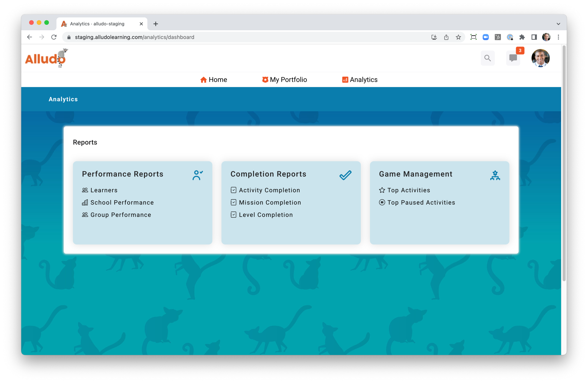Open the Top Activities report
588x383 pixels.
pos(404,190)
